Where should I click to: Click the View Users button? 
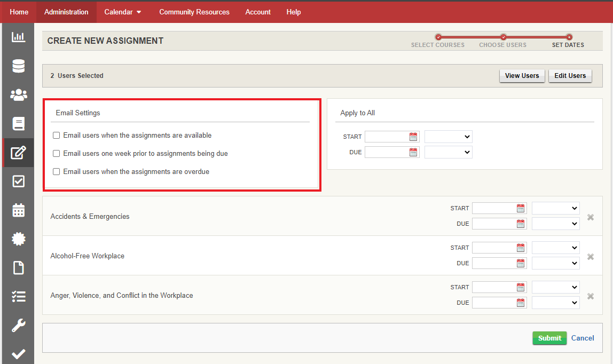tap(522, 76)
